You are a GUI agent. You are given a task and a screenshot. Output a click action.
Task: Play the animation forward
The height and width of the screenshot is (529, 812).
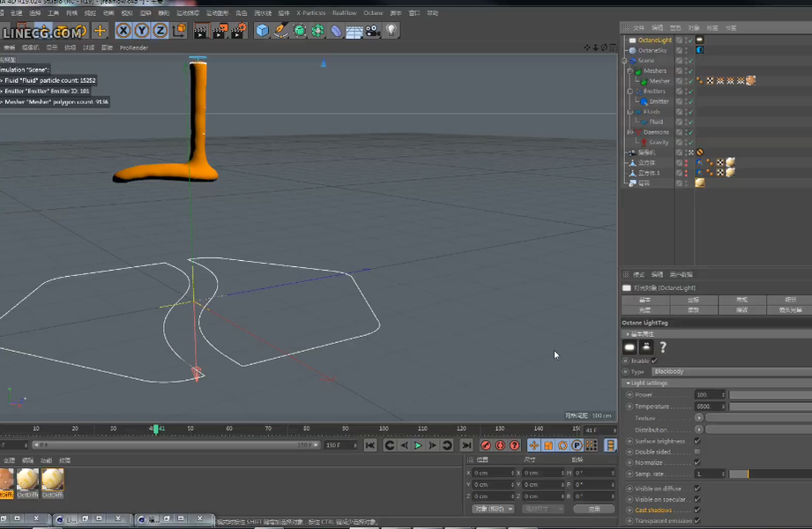click(x=418, y=445)
